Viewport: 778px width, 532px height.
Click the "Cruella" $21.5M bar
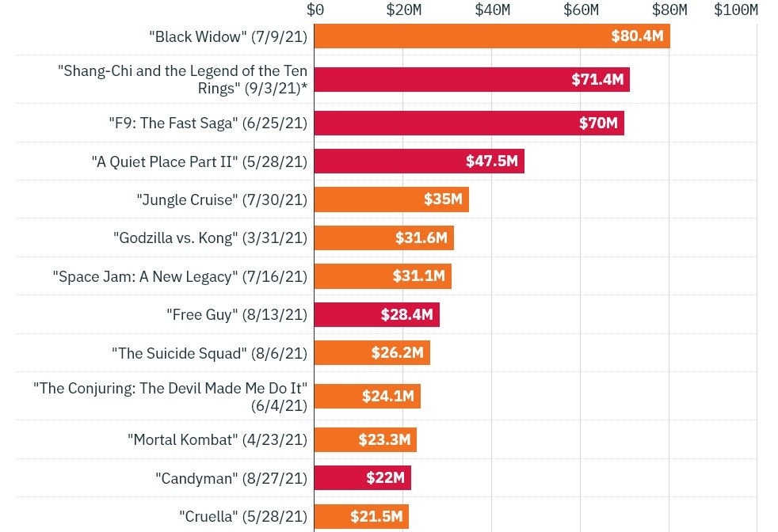pos(361,516)
